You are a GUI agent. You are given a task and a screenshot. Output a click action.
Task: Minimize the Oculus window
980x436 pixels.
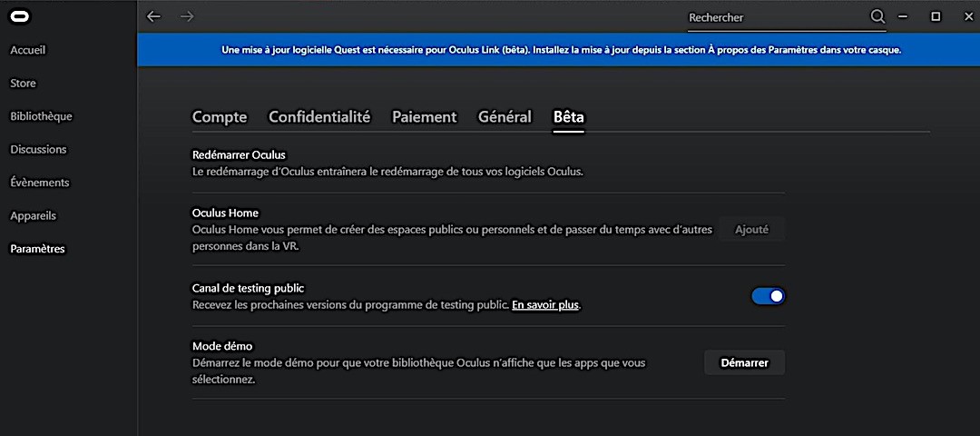point(903,17)
